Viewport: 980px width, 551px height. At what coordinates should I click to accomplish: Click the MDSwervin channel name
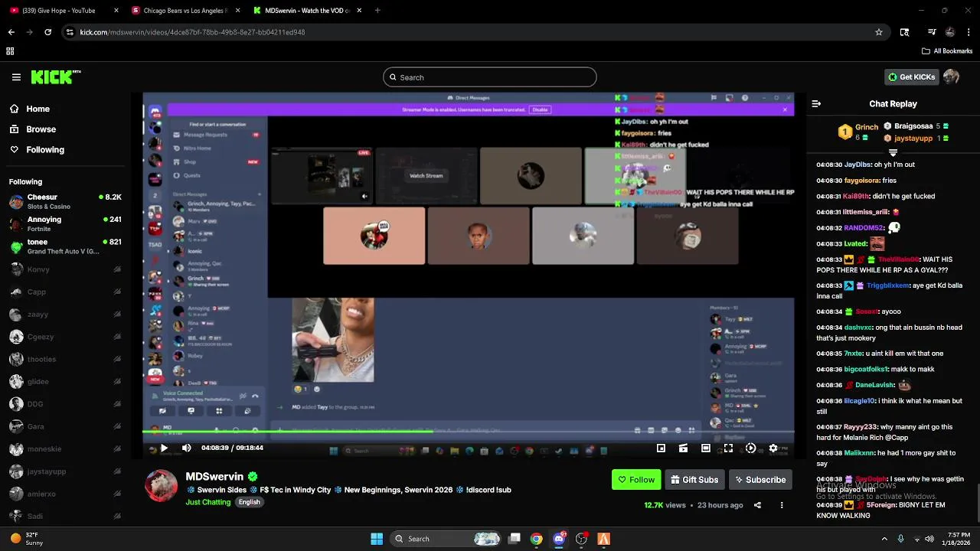(214, 477)
